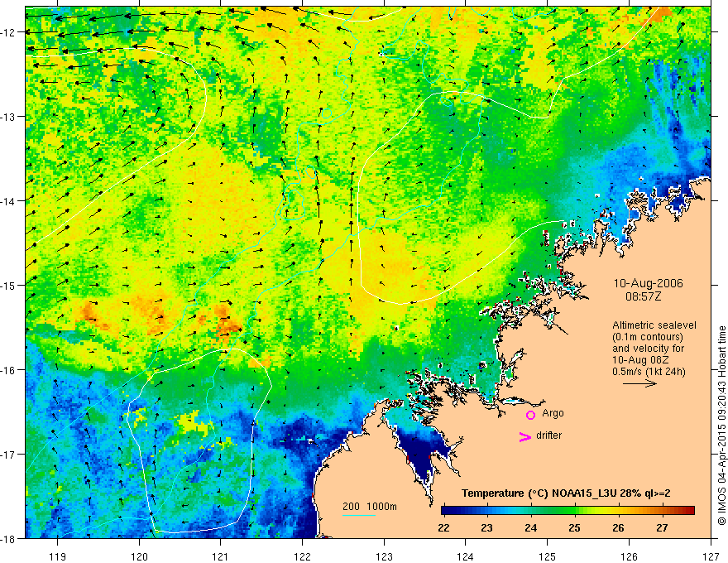Screen dimensions: 728x563
Task: Select the '08:57Z' time text
Action: pyautogui.click(x=643, y=296)
